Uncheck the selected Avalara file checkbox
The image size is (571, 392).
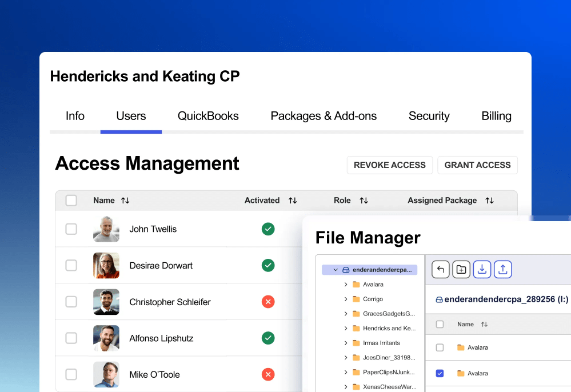[x=440, y=373]
